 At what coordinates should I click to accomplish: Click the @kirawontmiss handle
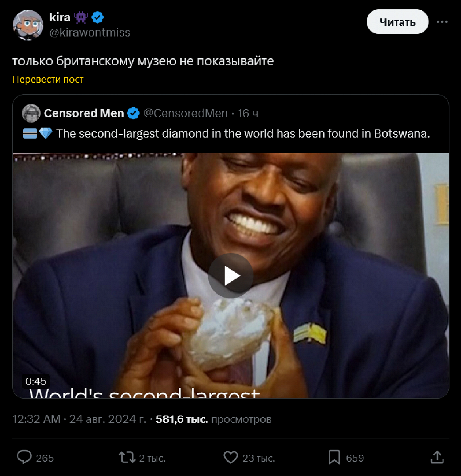click(90, 33)
